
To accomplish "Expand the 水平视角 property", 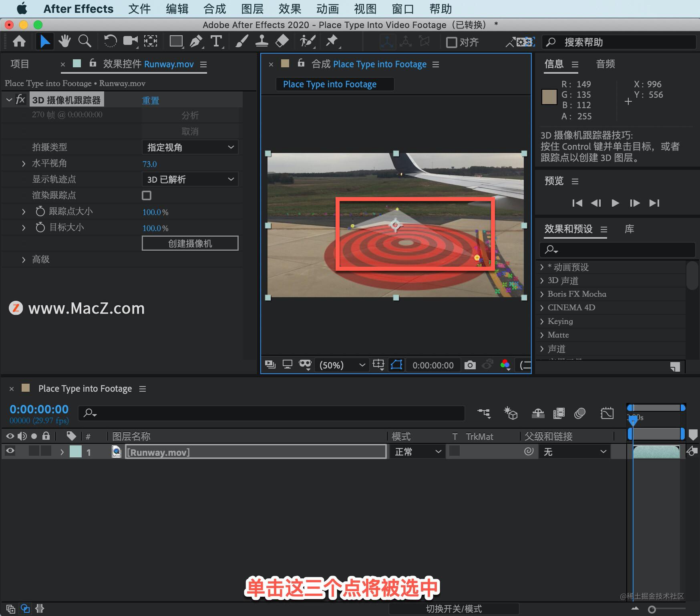I will [x=24, y=164].
